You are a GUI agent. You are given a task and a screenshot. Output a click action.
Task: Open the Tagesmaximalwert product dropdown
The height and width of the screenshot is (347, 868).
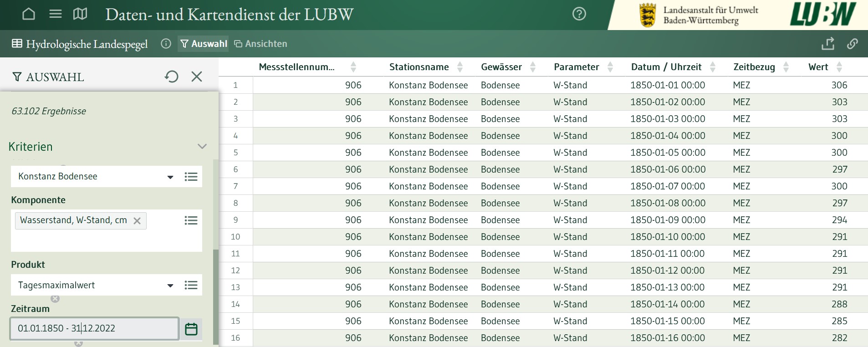pyautogui.click(x=170, y=286)
